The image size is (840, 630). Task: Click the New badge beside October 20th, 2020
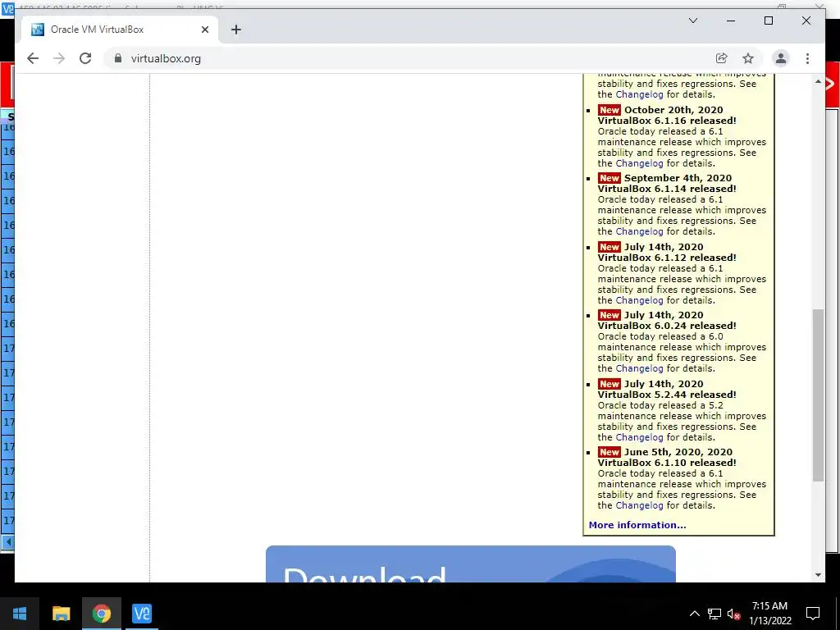coord(609,110)
